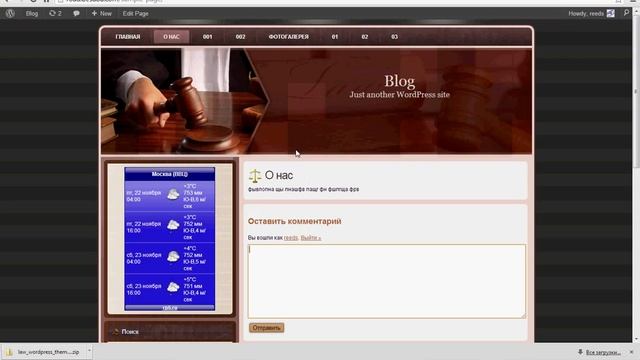This screenshot has height=360, width=640.
Task: Open the 001 menu item
Action: click(x=207, y=37)
